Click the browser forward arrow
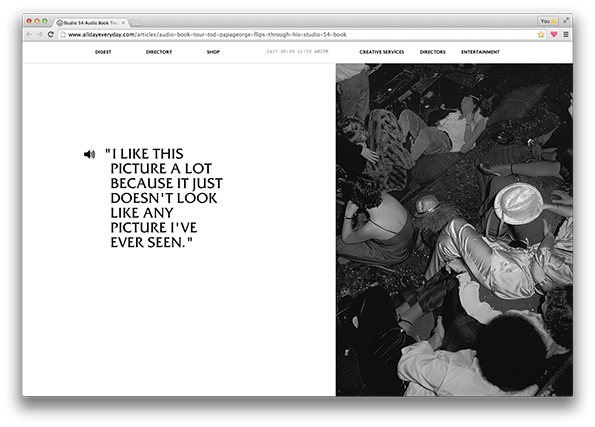 click(x=40, y=35)
